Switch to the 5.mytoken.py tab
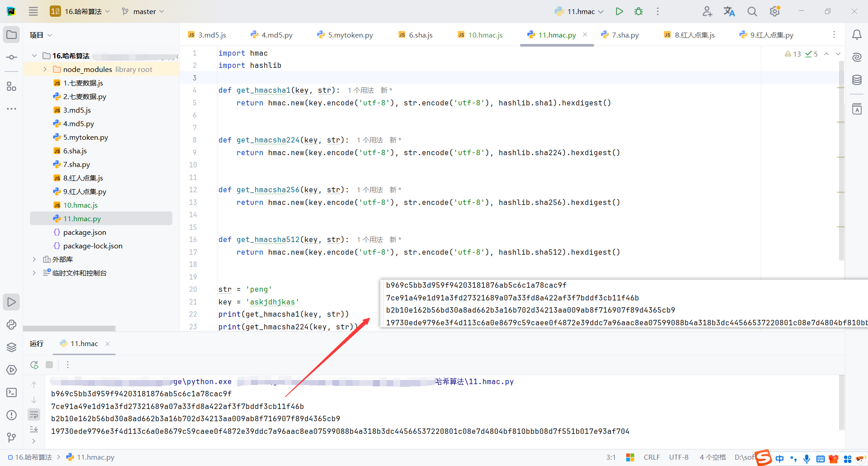868x466 pixels. point(345,35)
